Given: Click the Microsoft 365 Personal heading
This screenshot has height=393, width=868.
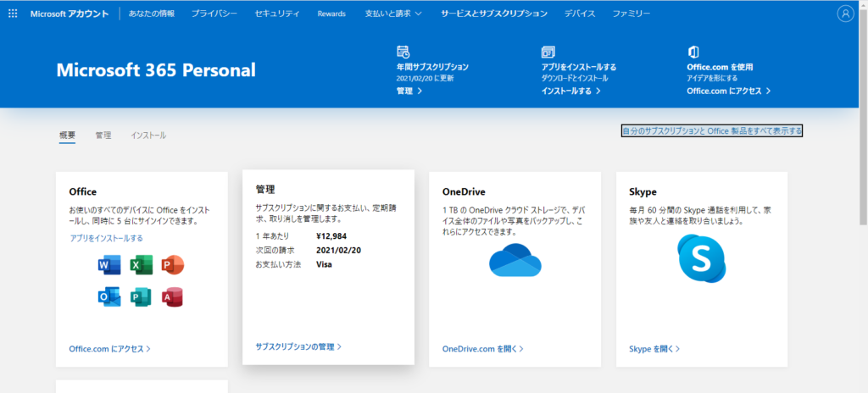Looking at the screenshot, I should click(156, 70).
